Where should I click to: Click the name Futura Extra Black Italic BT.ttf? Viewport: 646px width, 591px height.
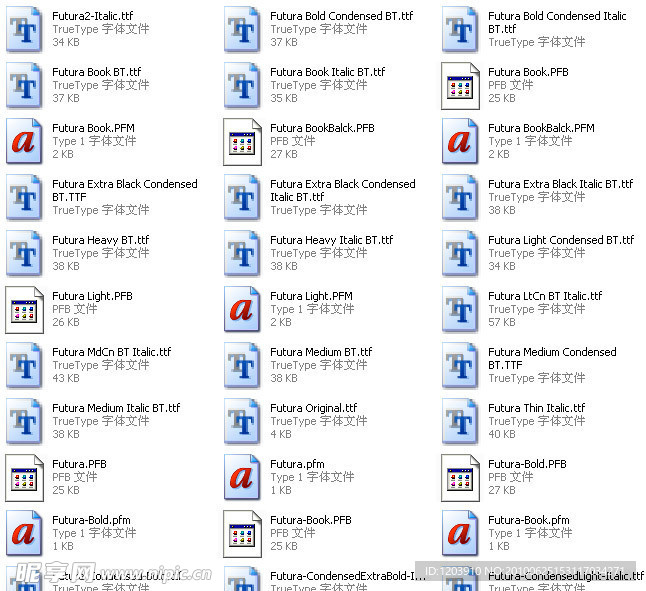(561, 184)
